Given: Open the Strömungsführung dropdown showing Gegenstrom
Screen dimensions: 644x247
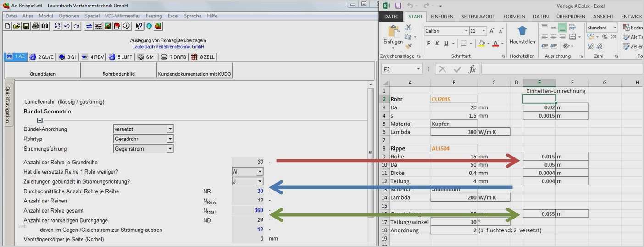Looking at the screenshot, I should [170, 149].
